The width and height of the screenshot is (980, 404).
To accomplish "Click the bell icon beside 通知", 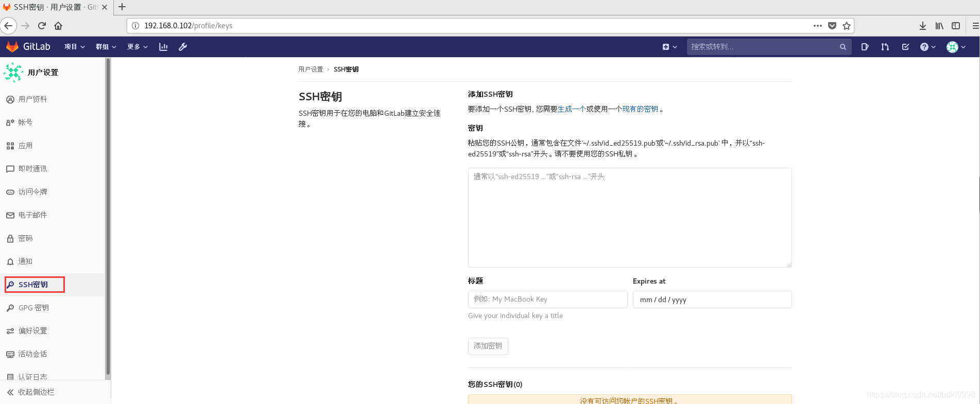I will [10, 262].
